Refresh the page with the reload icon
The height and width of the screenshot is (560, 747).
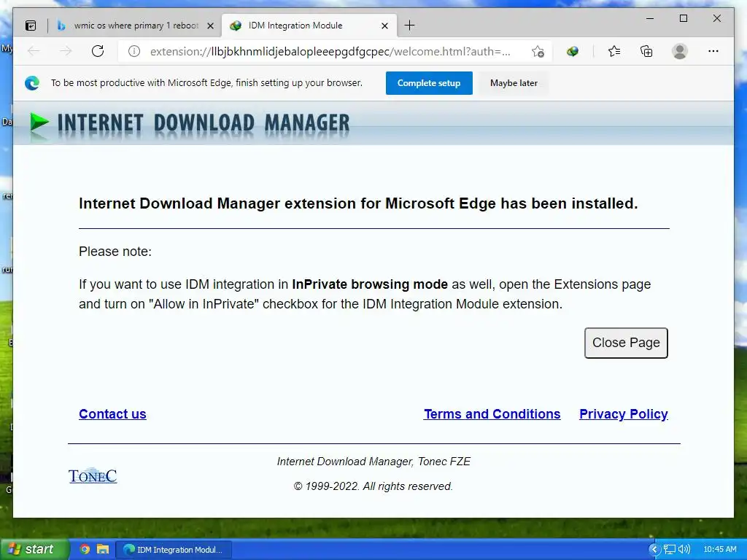pyautogui.click(x=98, y=51)
